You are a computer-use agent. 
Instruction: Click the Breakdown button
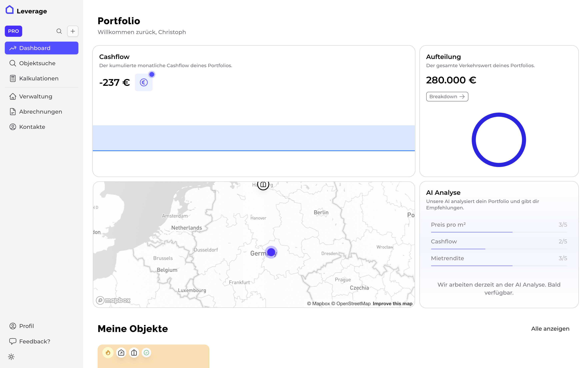(447, 97)
